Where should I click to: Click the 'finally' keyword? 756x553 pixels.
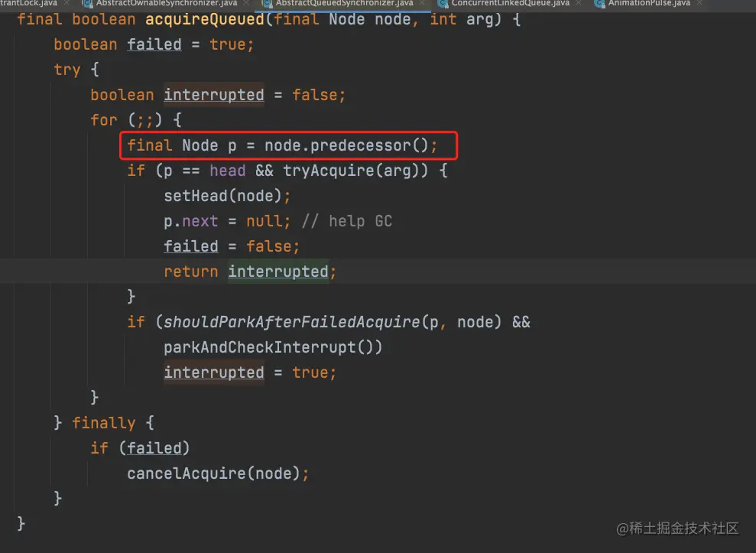pyautogui.click(x=104, y=423)
